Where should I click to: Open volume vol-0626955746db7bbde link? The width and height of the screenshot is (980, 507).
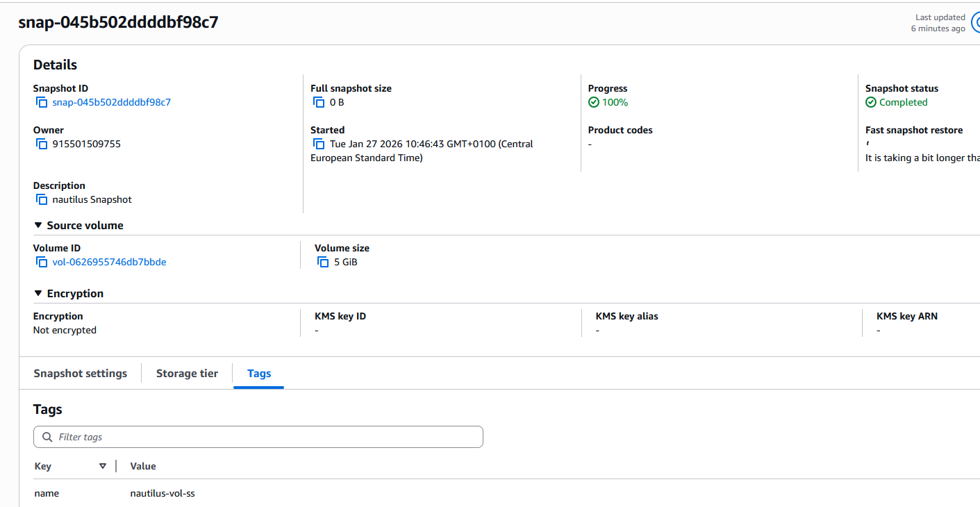pyautogui.click(x=110, y=263)
